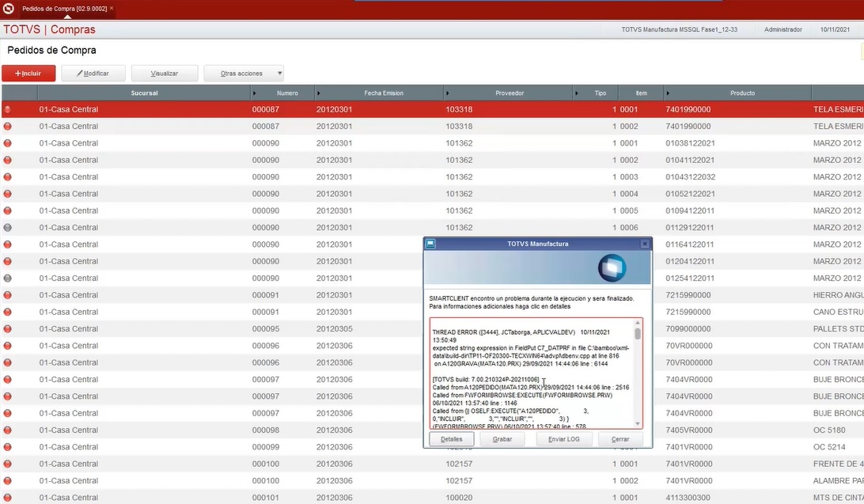
Task: Close the Pedidos de Compra tab
Action: pyautogui.click(x=112, y=8)
